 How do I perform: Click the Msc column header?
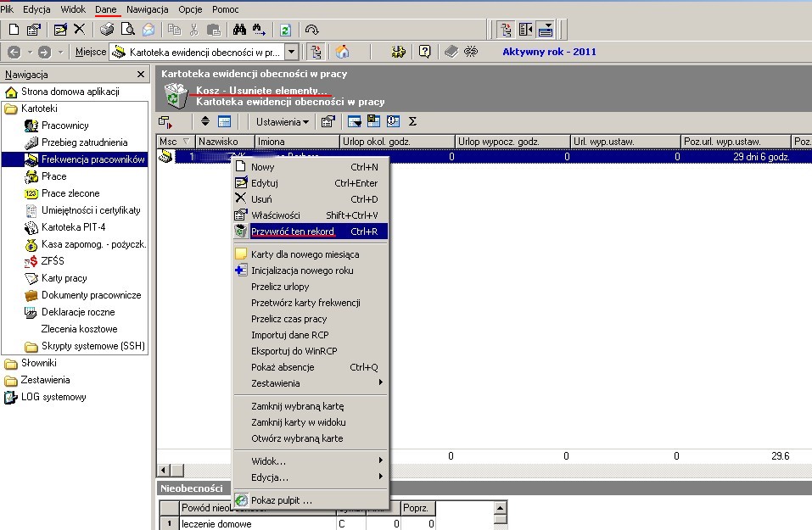pos(176,142)
